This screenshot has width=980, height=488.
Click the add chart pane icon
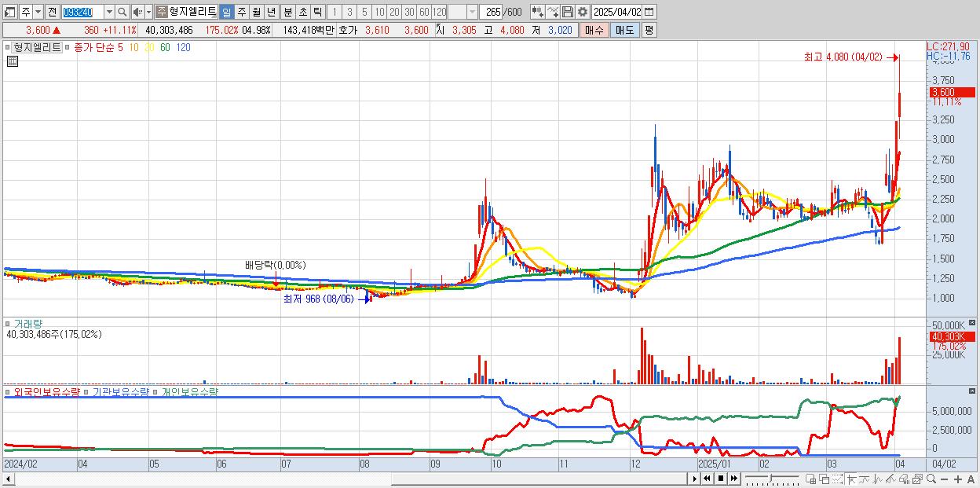[x=811, y=479]
